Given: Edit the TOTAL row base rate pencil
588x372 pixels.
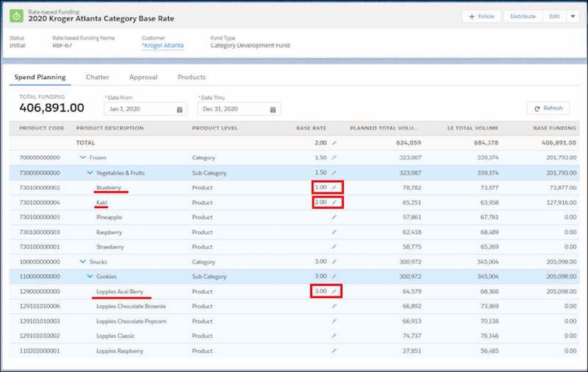Looking at the screenshot, I should tap(334, 143).
